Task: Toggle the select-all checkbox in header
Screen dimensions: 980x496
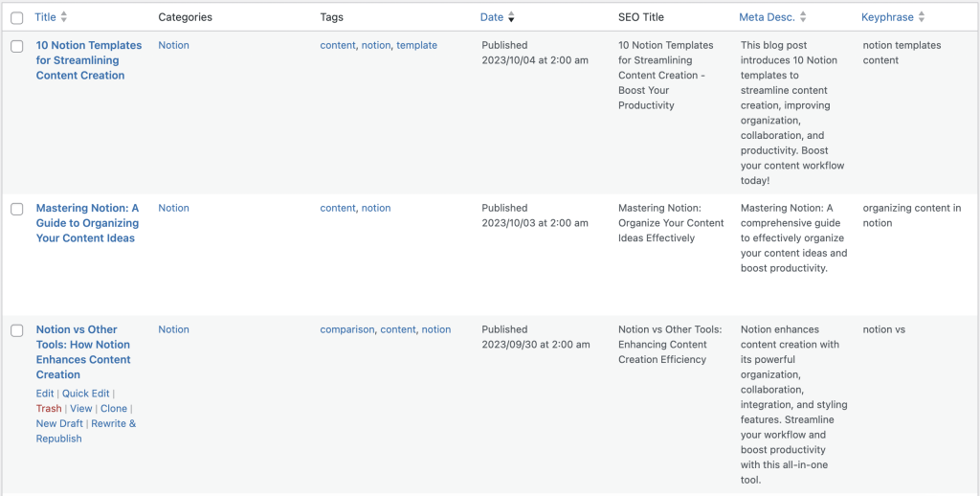Action: [17, 17]
